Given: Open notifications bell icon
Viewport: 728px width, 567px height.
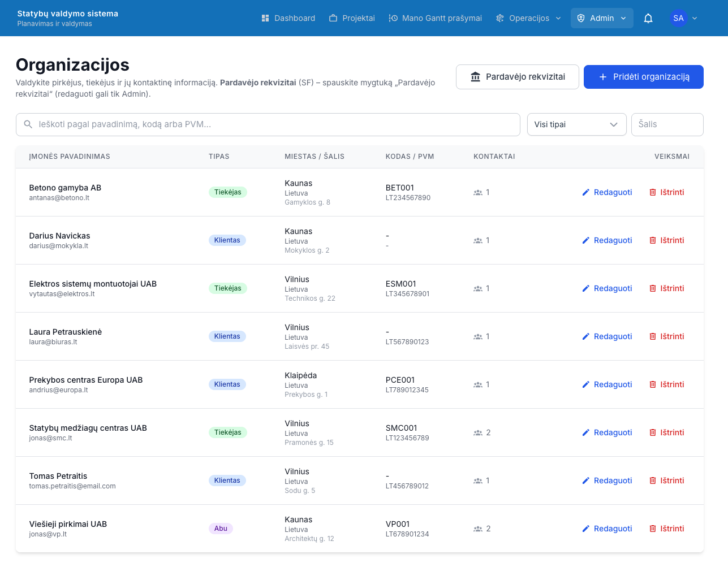Looking at the screenshot, I should point(648,18).
